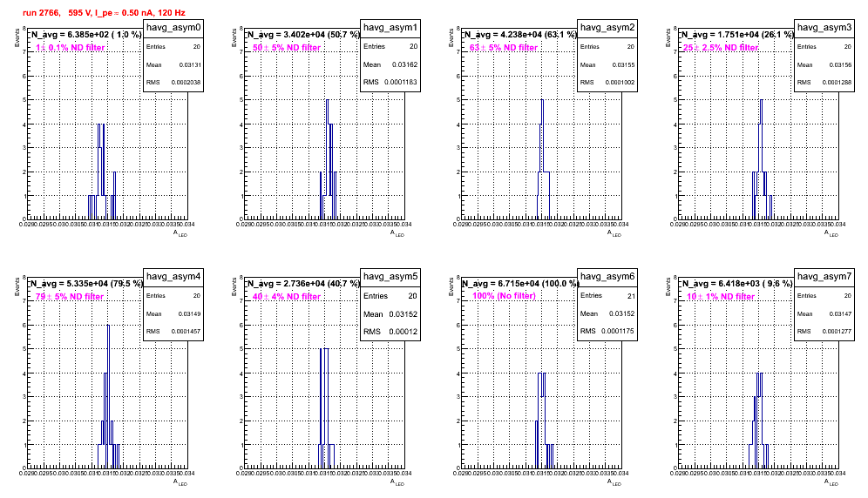Screen dimensions: 868x498
Task: Click RMS 0.0001288 in havg_asym3 stats
Action: click(824, 82)
